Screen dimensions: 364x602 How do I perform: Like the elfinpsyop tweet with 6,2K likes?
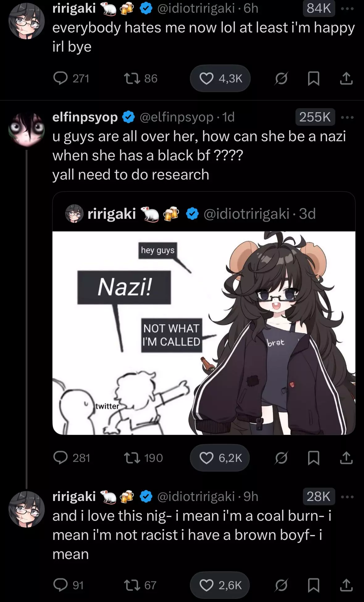tap(220, 458)
